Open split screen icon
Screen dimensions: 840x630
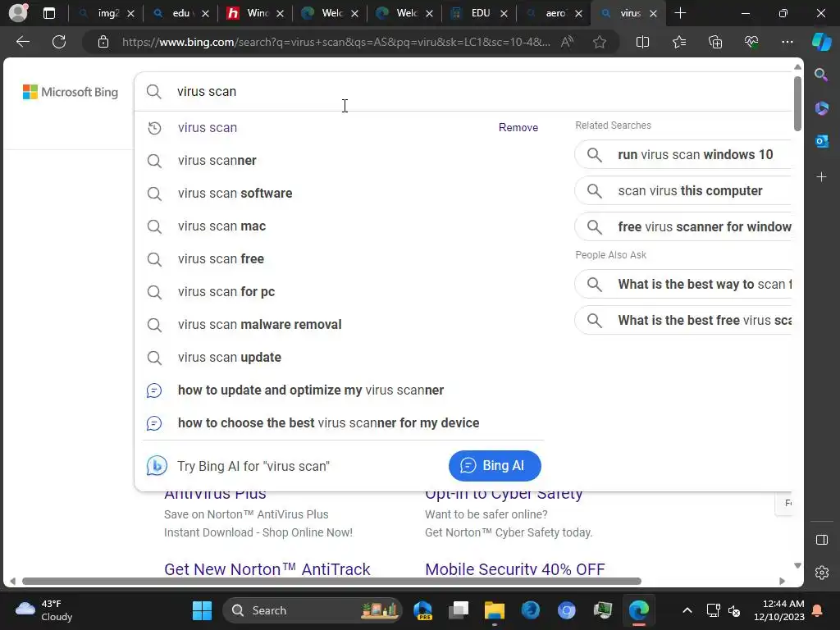pyautogui.click(x=642, y=42)
